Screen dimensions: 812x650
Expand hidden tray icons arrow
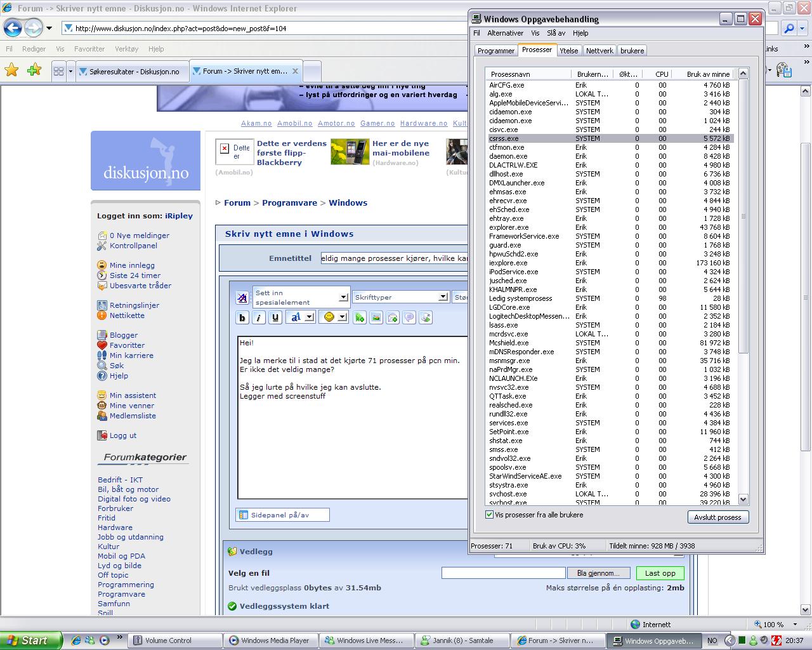(730, 640)
